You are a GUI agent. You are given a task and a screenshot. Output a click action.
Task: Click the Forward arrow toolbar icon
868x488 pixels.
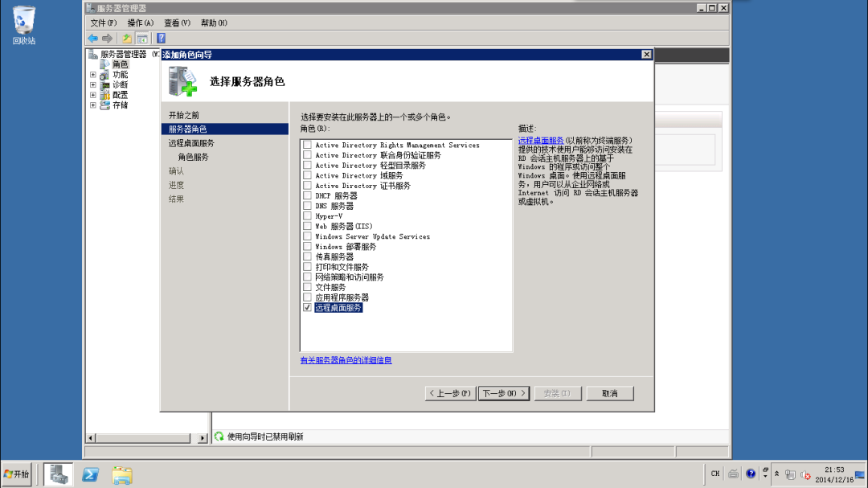click(x=108, y=39)
